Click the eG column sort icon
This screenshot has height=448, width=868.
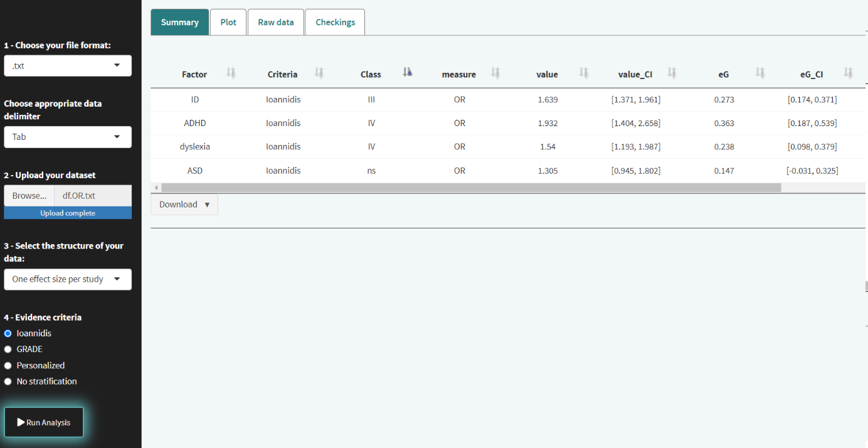[x=760, y=73]
